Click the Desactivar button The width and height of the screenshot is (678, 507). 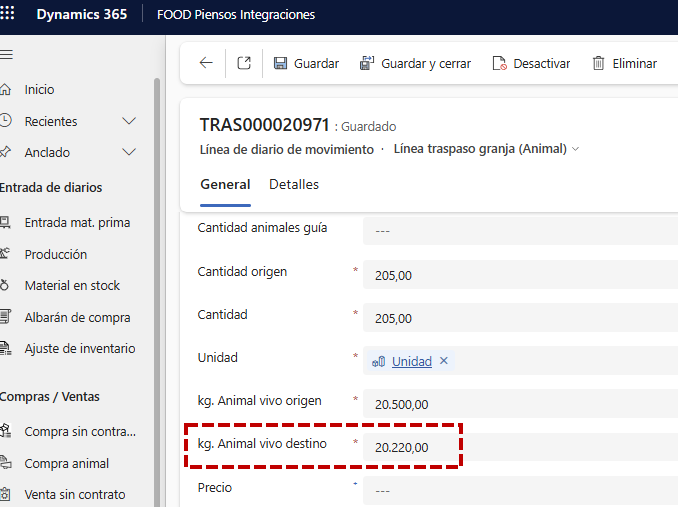coord(531,63)
